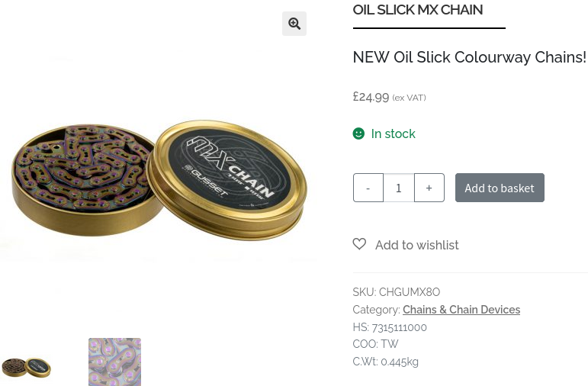The height and width of the screenshot is (386, 588).
Task: Click the NEW Oil Slick Colourway Chains heading
Action: click(470, 57)
